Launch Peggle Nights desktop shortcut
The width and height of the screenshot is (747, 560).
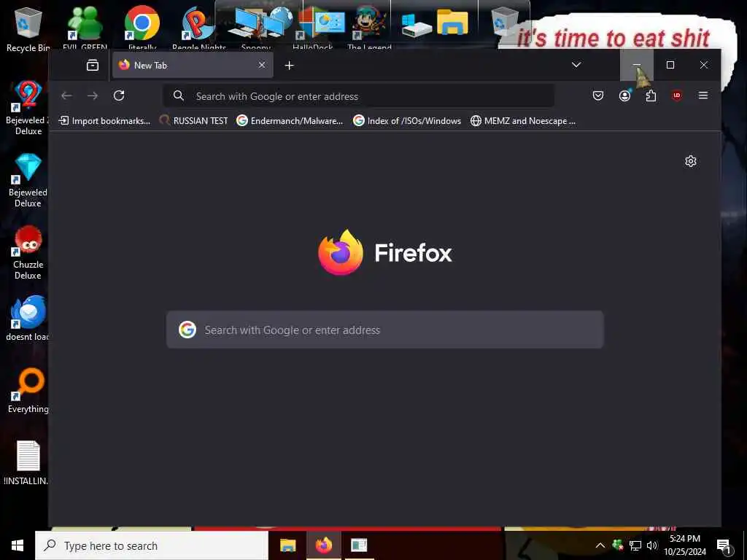198,29
